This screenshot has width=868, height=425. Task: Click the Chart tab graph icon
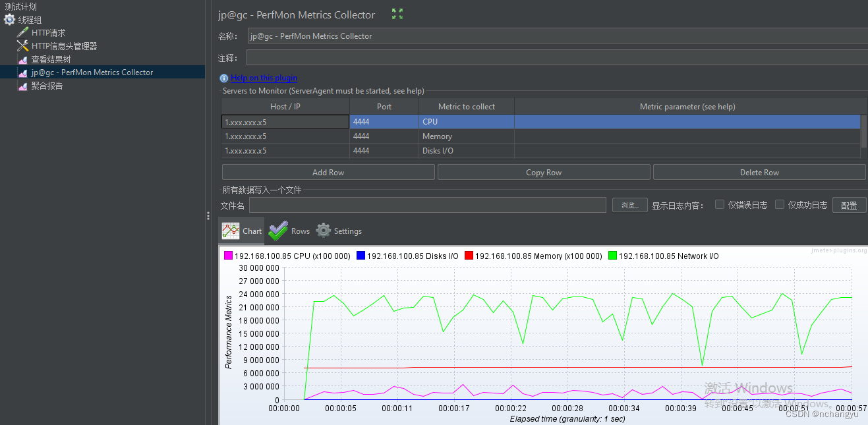(x=231, y=231)
